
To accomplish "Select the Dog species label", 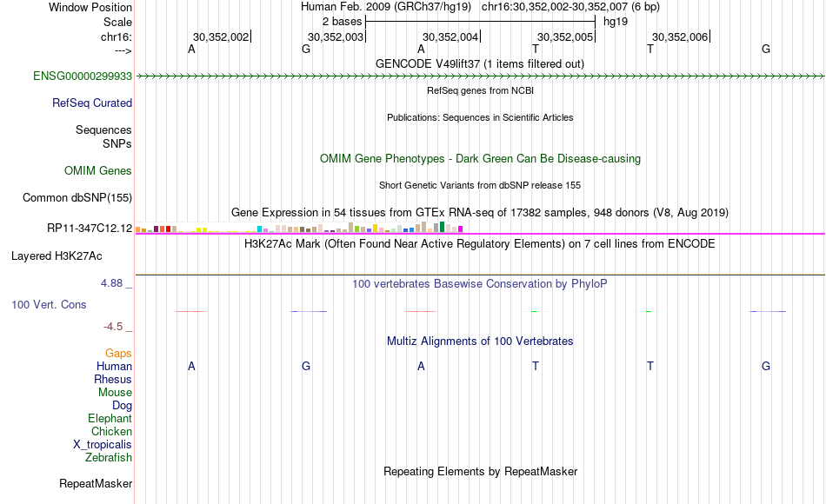I will pos(122,406).
